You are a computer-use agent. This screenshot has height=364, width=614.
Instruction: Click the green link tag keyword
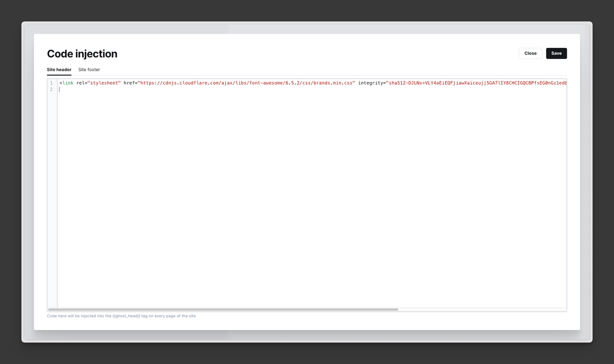pyautogui.click(x=68, y=83)
